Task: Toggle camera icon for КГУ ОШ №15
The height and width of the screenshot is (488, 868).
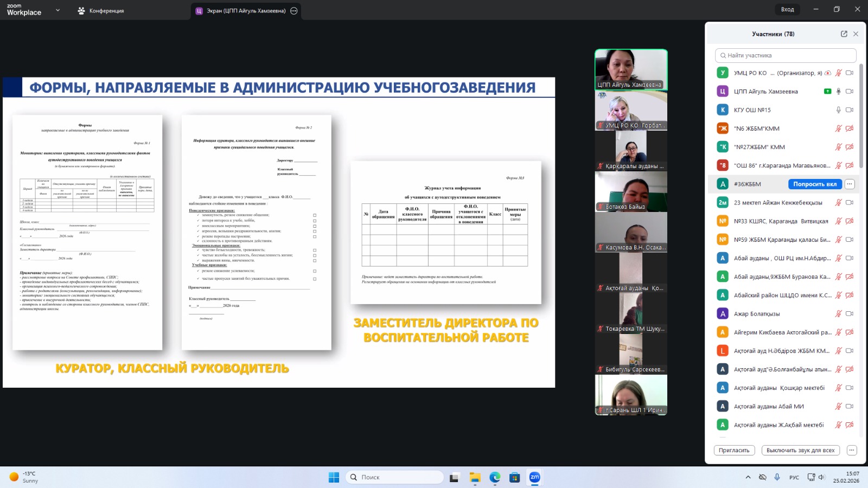Action: click(850, 110)
